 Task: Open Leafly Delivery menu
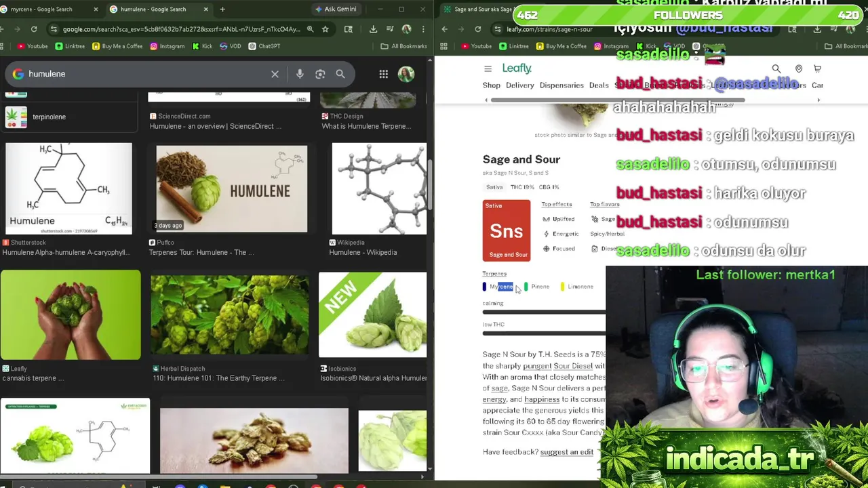point(520,85)
